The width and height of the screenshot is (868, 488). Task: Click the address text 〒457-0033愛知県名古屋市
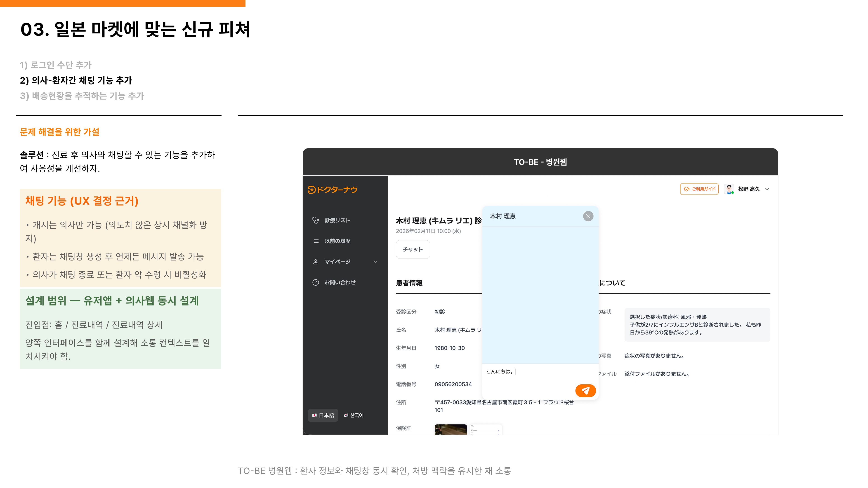(x=504, y=406)
